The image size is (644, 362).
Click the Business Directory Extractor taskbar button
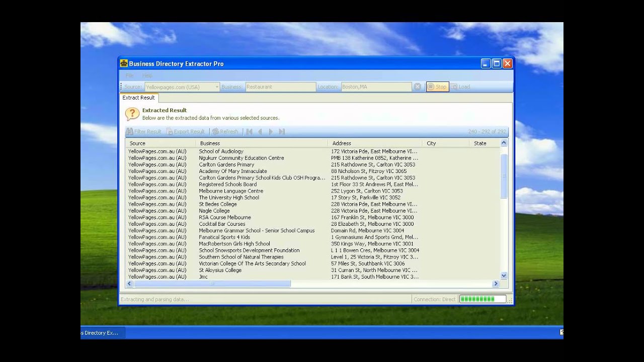pos(103,333)
